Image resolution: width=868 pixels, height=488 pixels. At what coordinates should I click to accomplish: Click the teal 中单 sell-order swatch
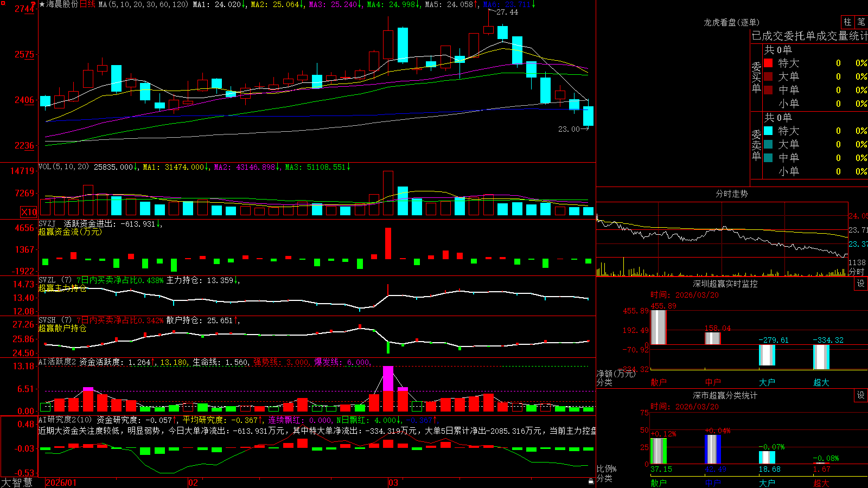point(768,157)
